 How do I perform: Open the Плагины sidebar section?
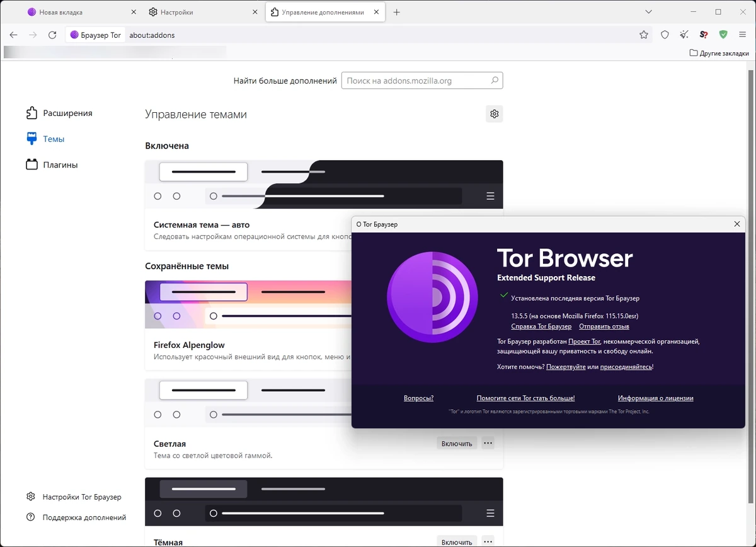(x=52, y=165)
